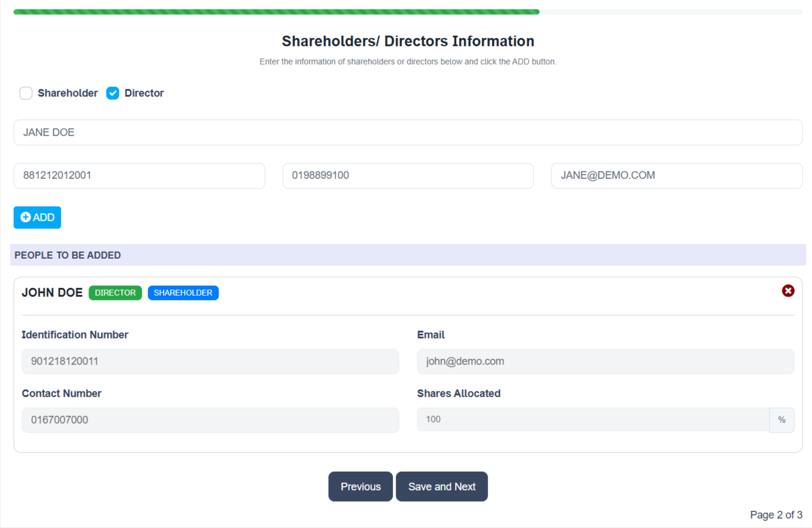Uncheck the Director checkbox
This screenshot has height=528, width=812.
[x=113, y=93]
